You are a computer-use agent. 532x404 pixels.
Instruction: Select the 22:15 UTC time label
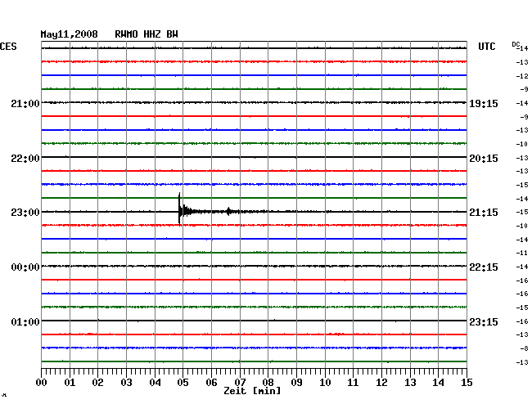(484, 267)
